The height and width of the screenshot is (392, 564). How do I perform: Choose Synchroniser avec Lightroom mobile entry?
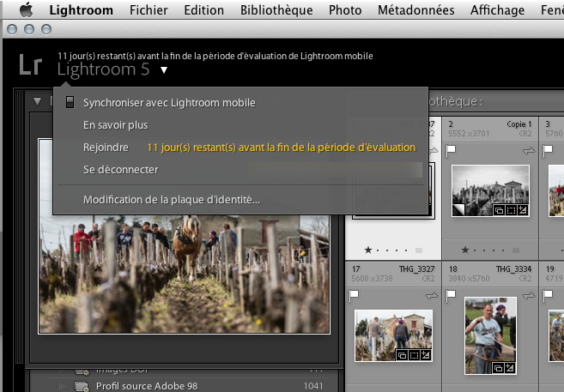click(x=169, y=103)
